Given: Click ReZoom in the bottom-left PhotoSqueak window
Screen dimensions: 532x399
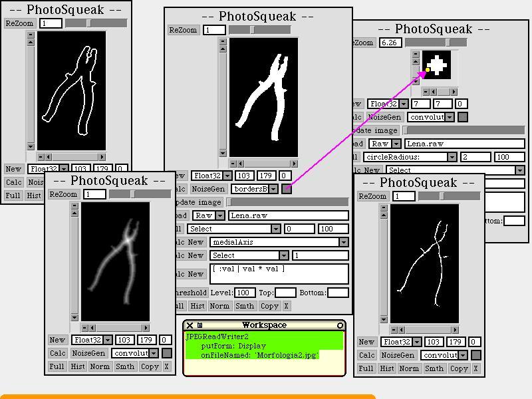Looking at the screenshot, I should click(63, 194).
